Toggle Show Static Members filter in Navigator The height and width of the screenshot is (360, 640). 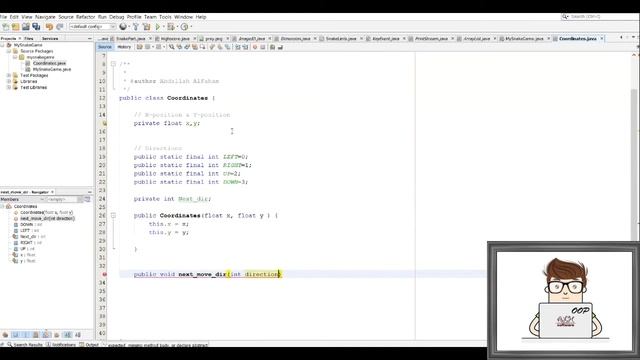(26, 335)
